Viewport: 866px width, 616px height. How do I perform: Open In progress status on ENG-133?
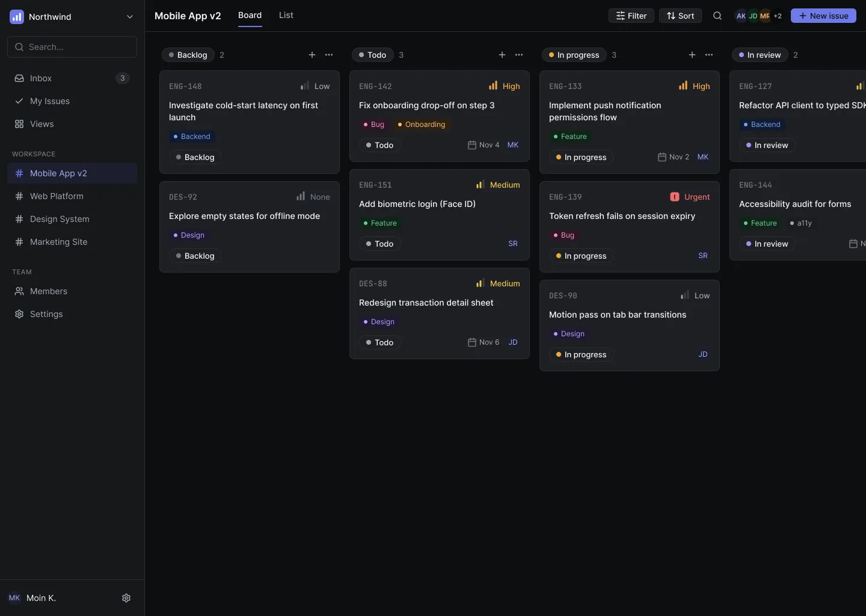582,157
